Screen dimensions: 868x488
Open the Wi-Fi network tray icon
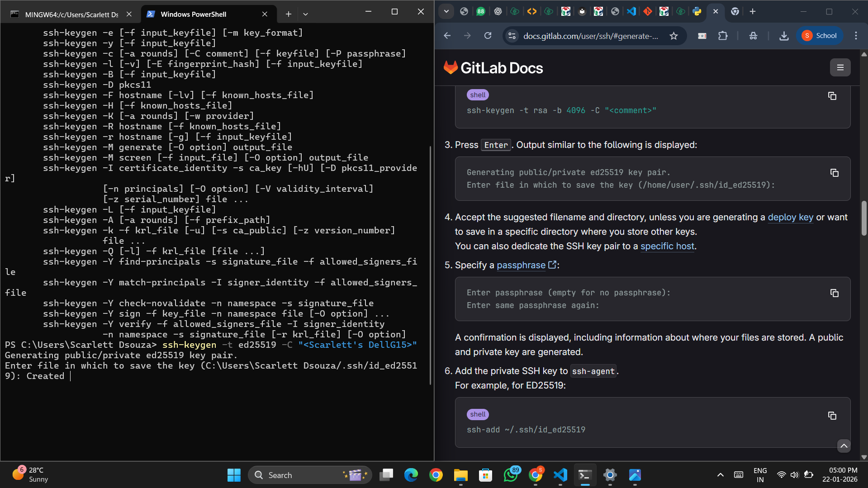coord(781,475)
